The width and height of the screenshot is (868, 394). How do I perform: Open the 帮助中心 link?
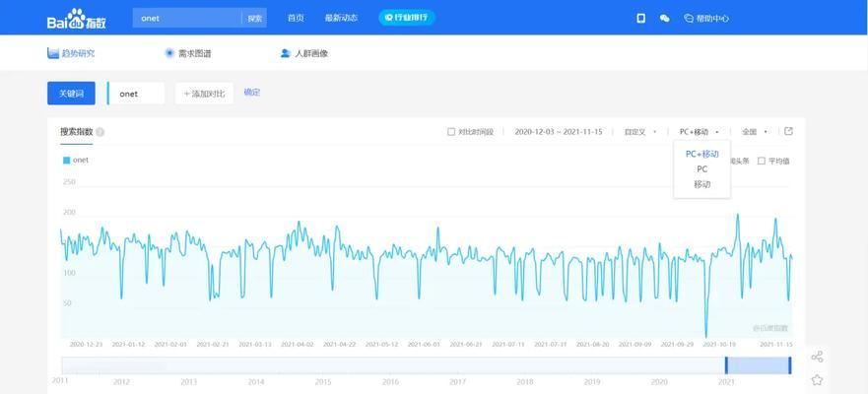pos(712,19)
